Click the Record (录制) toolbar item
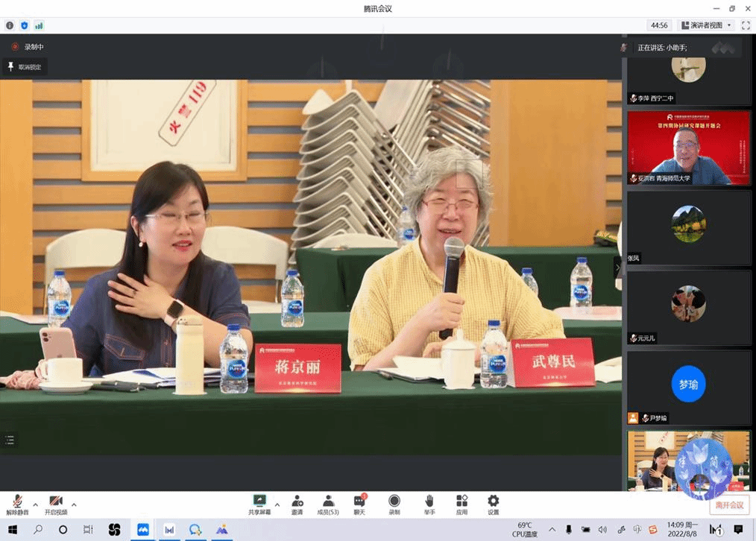Viewport: 756px width, 541px height. [x=394, y=504]
